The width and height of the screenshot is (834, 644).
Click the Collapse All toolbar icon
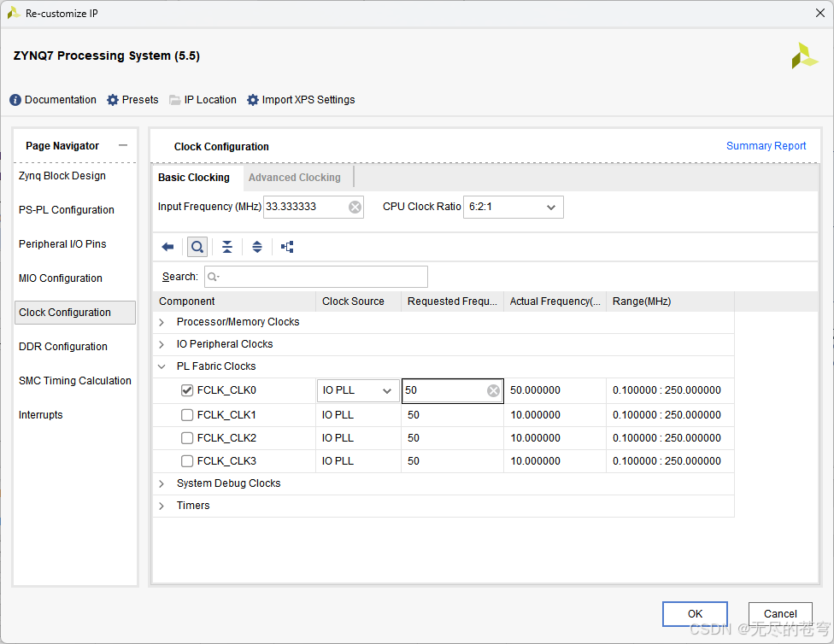(x=227, y=247)
